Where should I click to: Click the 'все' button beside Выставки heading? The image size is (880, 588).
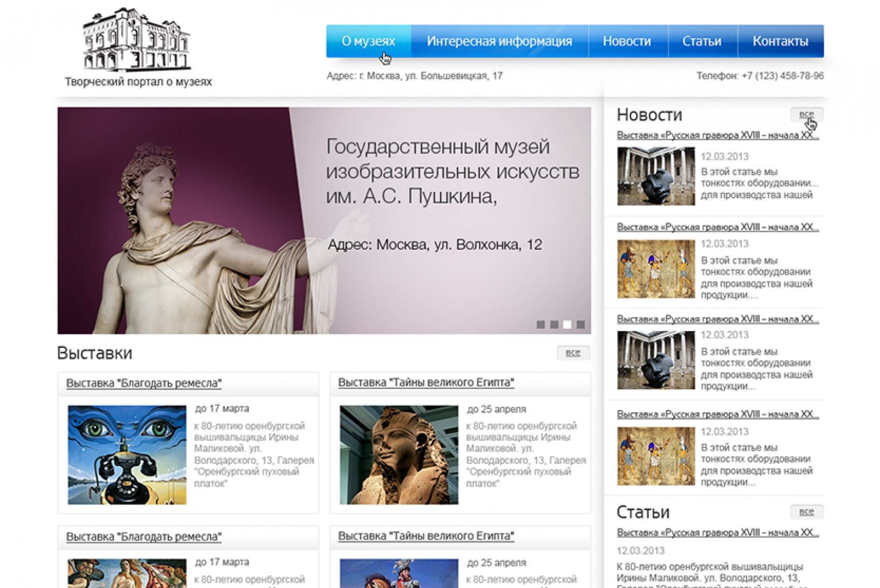[x=573, y=353]
